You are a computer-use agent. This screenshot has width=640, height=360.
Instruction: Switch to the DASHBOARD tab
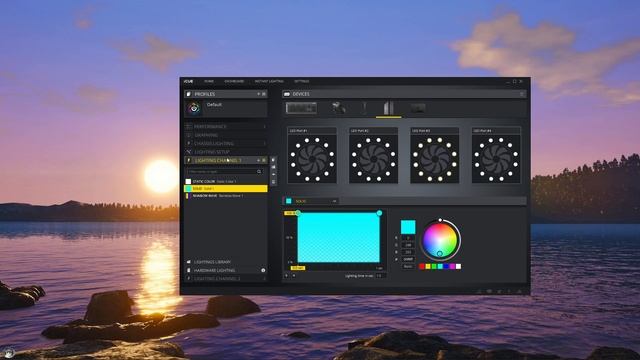pos(234,81)
